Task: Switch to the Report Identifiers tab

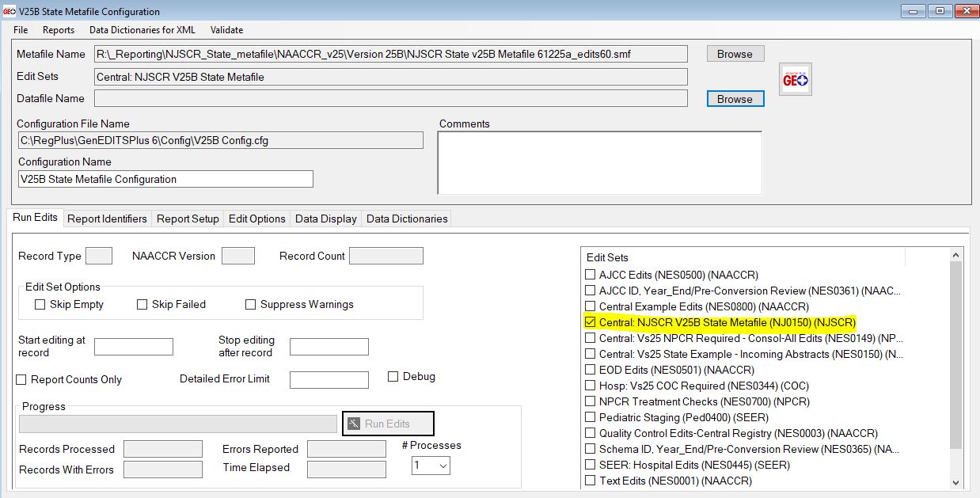Action: [107, 219]
